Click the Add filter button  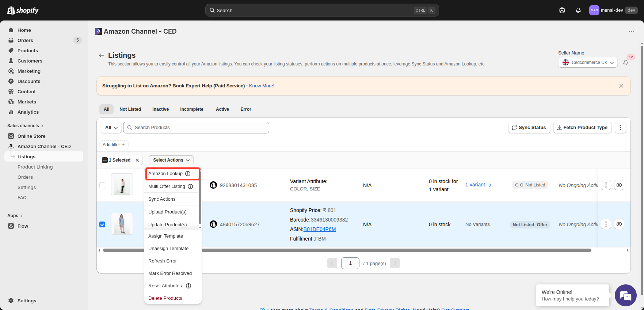(x=114, y=145)
